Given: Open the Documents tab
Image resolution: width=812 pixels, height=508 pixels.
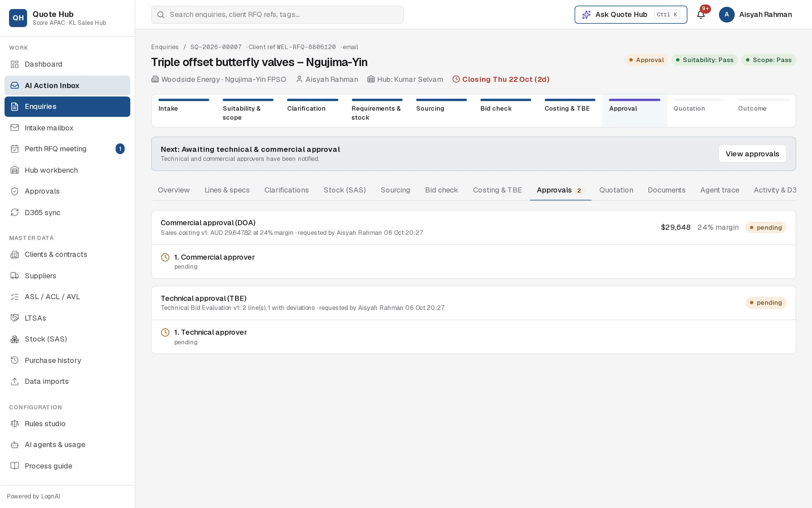Looking at the screenshot, I should (x=667, y=190).
